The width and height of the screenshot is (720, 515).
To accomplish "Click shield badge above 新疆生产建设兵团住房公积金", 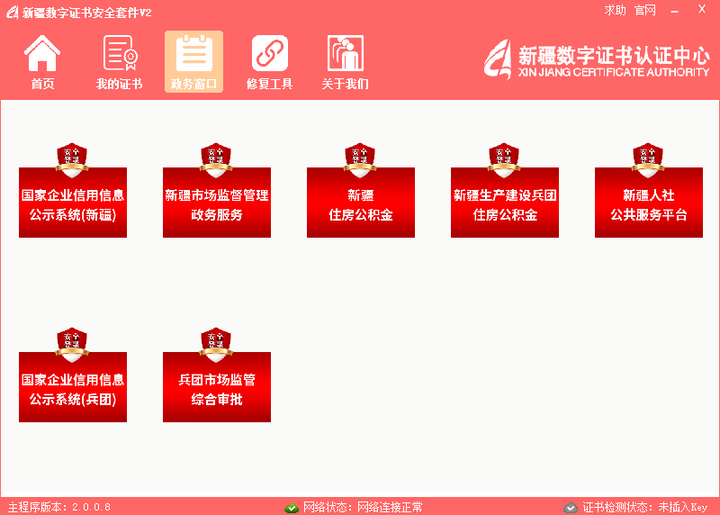I will tap(504, 160).
